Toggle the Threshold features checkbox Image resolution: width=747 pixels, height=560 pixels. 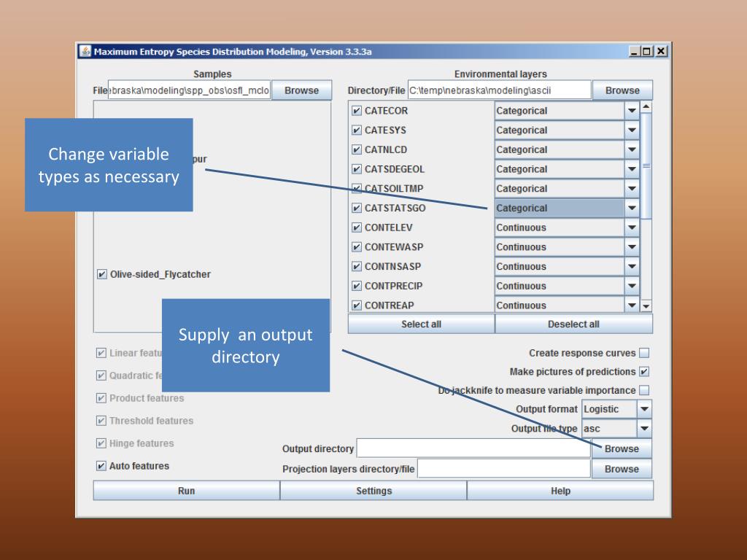pos(101,421)
